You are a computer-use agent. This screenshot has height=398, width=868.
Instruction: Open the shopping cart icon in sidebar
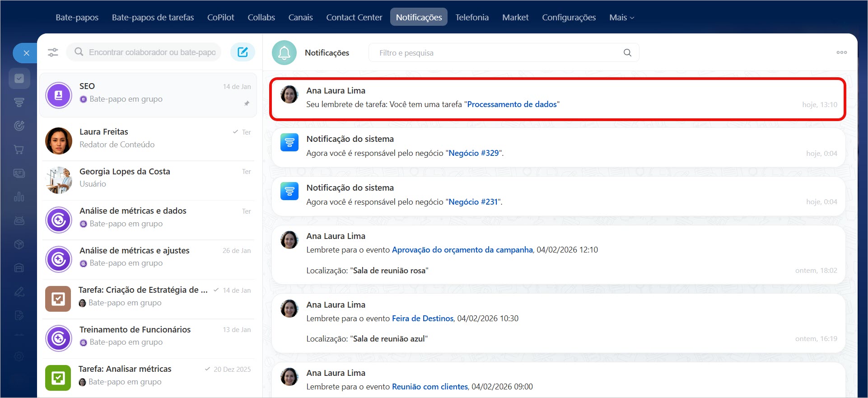(x=19, y=150)
